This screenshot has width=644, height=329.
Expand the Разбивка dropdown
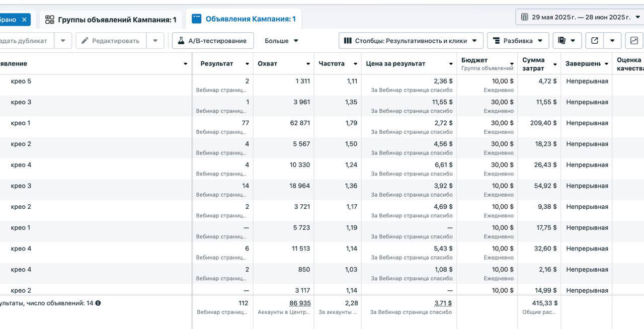(518, 41)
